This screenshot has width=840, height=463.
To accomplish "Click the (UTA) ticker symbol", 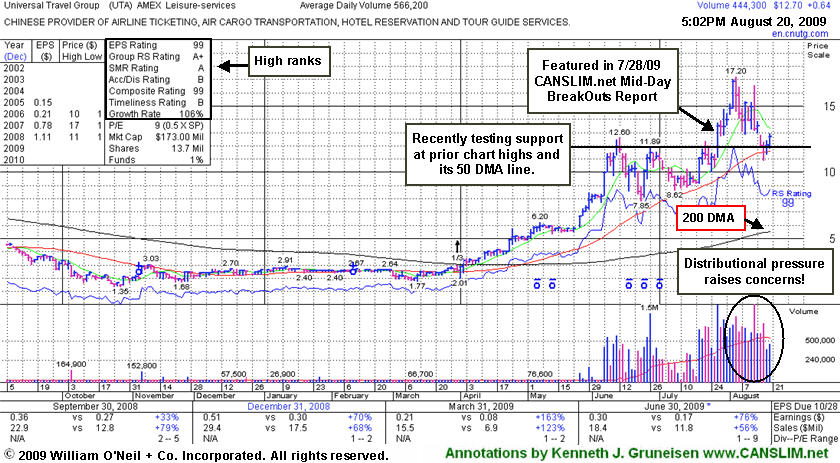I will click(123, 5).
